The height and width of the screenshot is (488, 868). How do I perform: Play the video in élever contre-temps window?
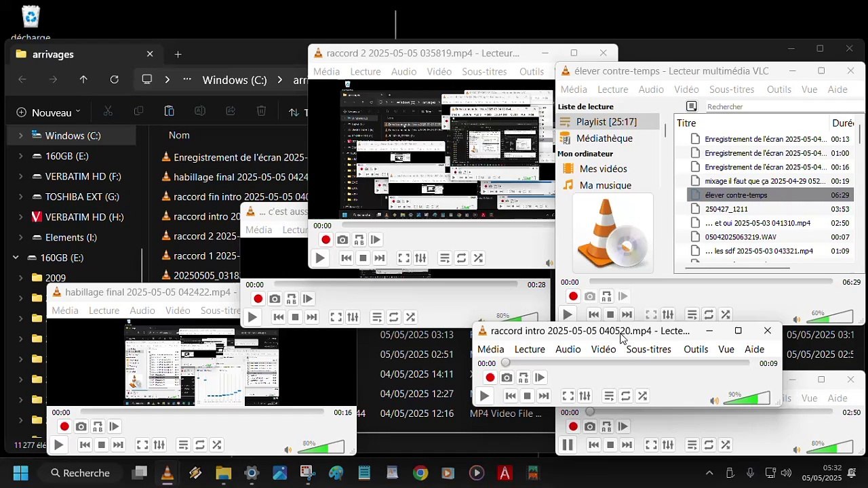point(568,314)
